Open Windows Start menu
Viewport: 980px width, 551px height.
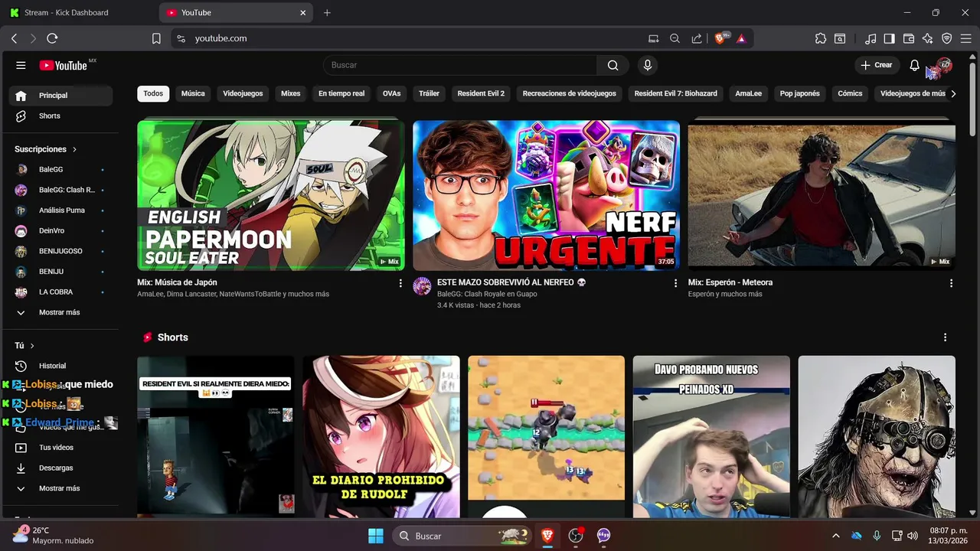pyautogui.click(x=376, y=536)
